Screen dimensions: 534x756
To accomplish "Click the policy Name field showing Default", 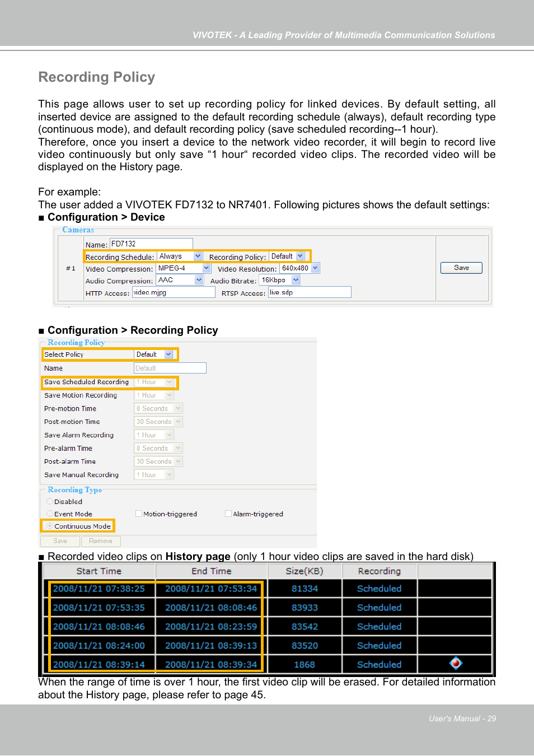I will pyautogui.click(x=170, y=368).
